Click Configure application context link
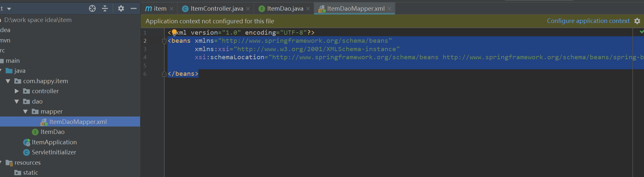Viewport: 644px width, 177px height. point(588,21)
